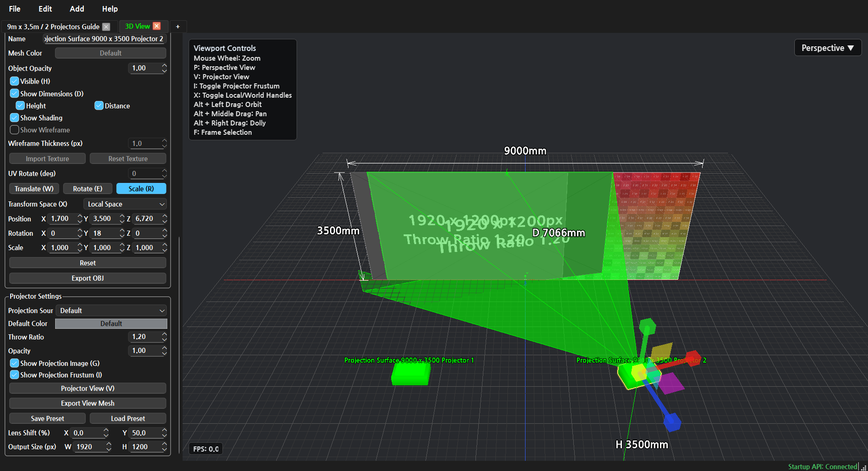This screenshot has width=868, height=471.
Task: Click Startup API: Connected status text
Action: point(823,466)
